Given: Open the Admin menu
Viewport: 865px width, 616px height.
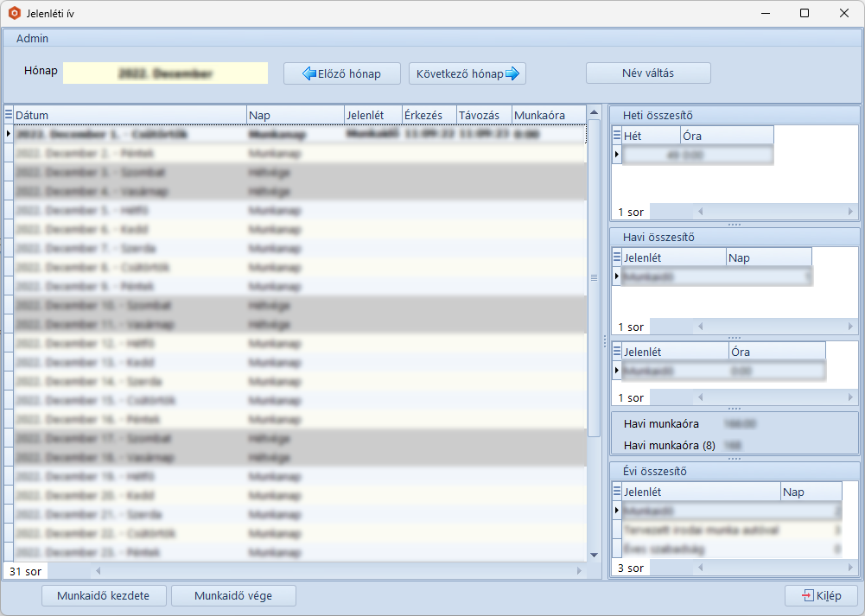Looking at the screenshot, I should 32,39.
